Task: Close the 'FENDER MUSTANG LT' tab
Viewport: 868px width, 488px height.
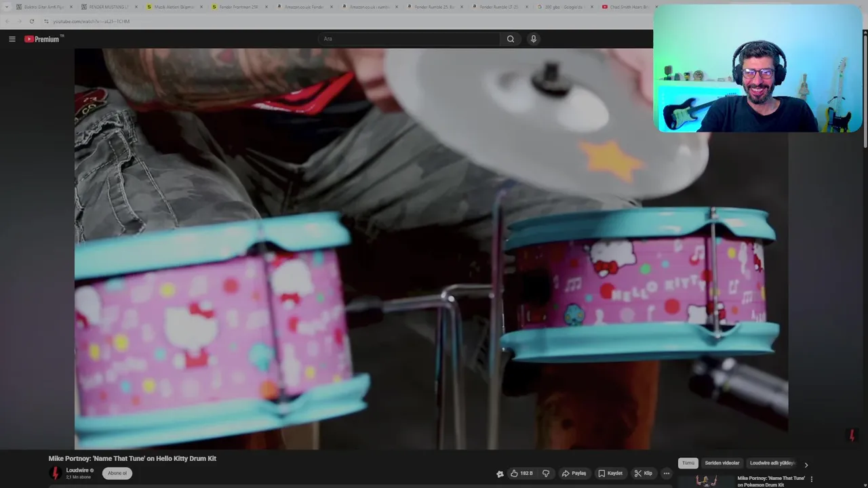Action: point(136,7)
